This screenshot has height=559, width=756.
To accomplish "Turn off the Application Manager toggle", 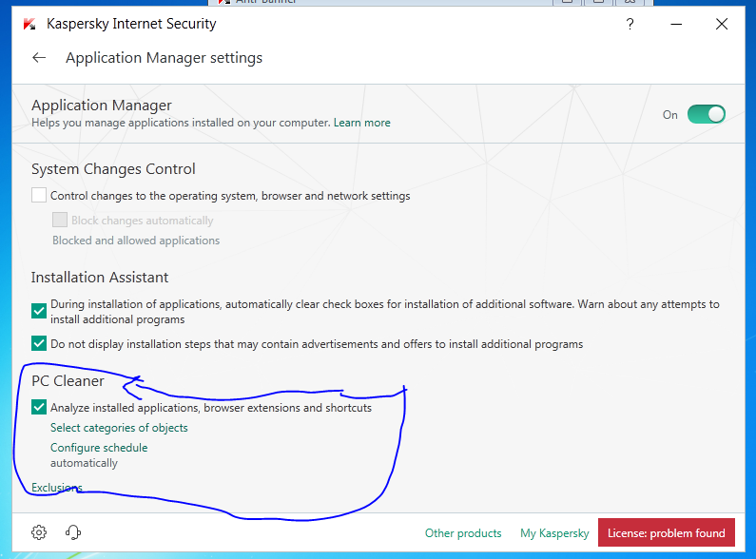I will point(707,114).
